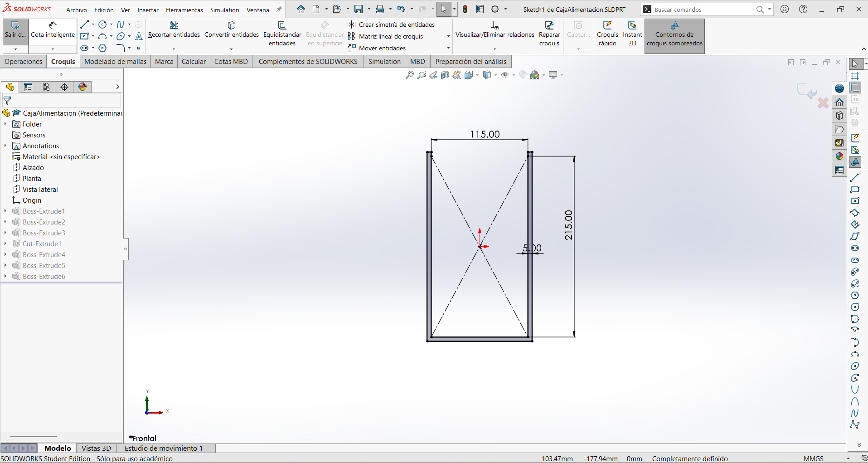Click the Buscar comandos search field
This screenshot has width=868, height=463.
click(703, 10)
